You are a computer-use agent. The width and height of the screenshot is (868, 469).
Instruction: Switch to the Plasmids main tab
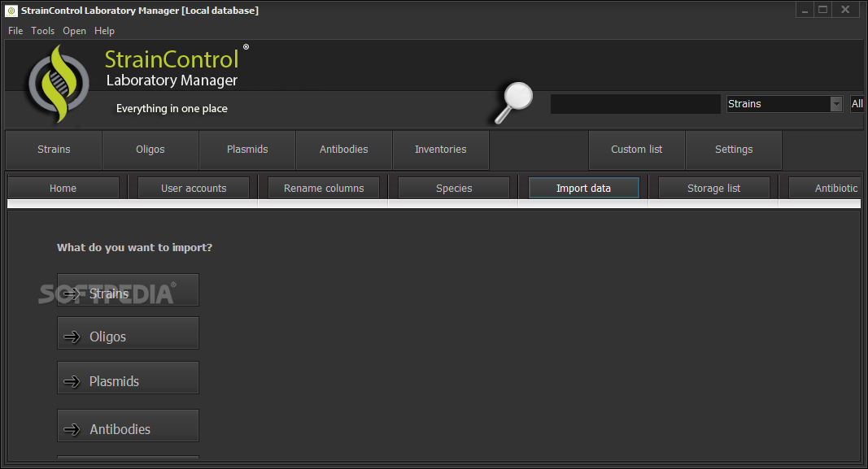247,150
